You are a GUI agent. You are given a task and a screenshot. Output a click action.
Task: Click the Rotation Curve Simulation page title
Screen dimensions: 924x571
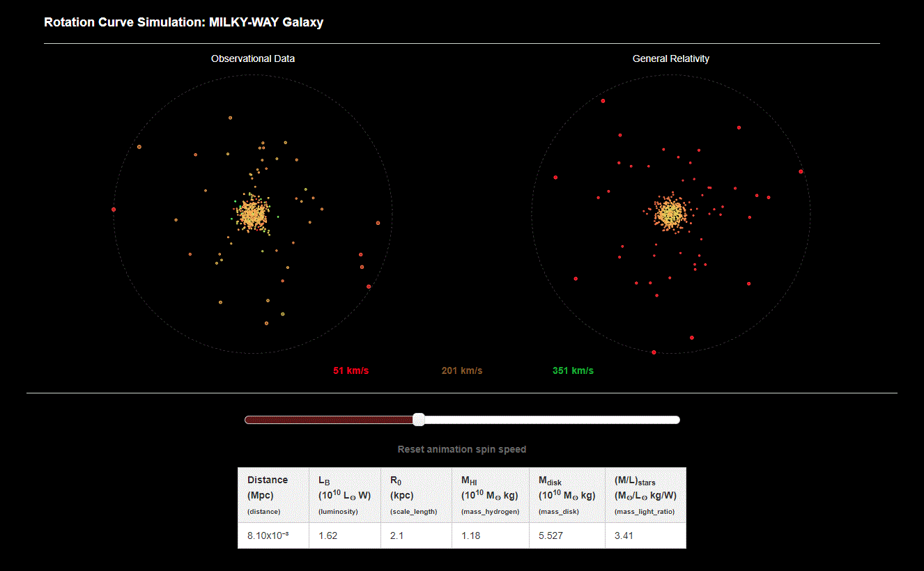[x=183, y=22]
